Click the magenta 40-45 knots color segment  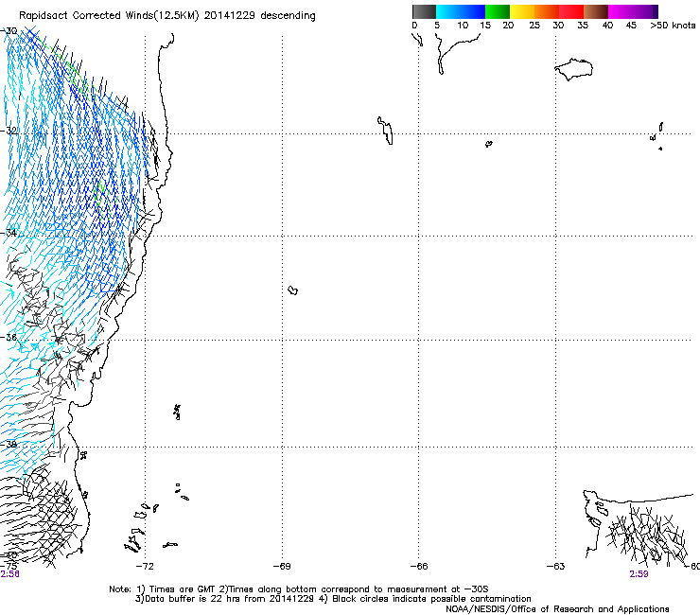point(621,11)
